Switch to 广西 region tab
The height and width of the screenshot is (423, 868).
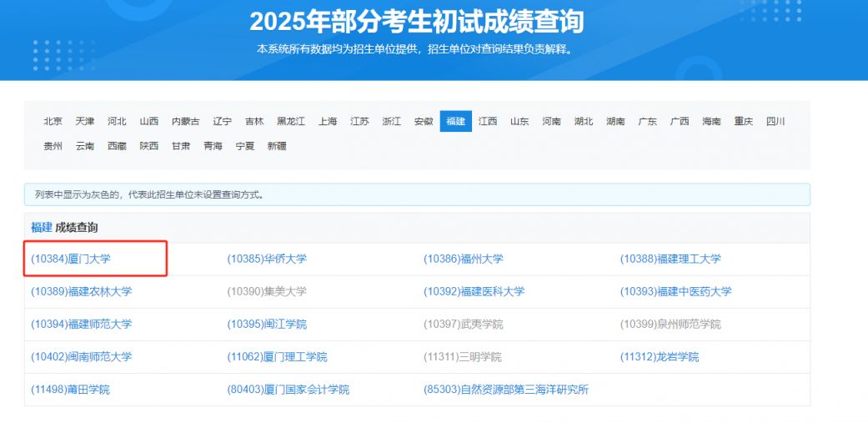(680, 121)
